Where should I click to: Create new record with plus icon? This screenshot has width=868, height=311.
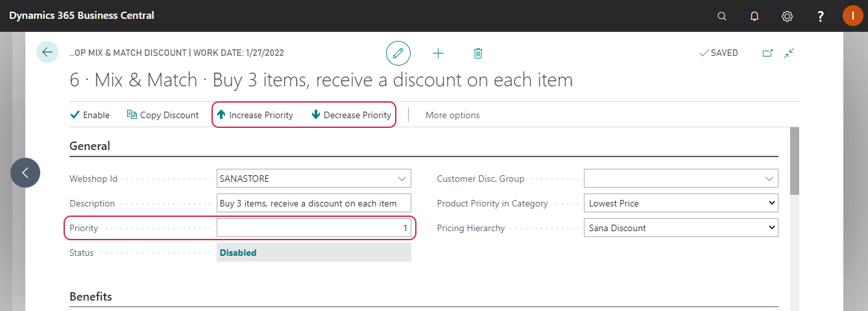[x=439, y=53]
